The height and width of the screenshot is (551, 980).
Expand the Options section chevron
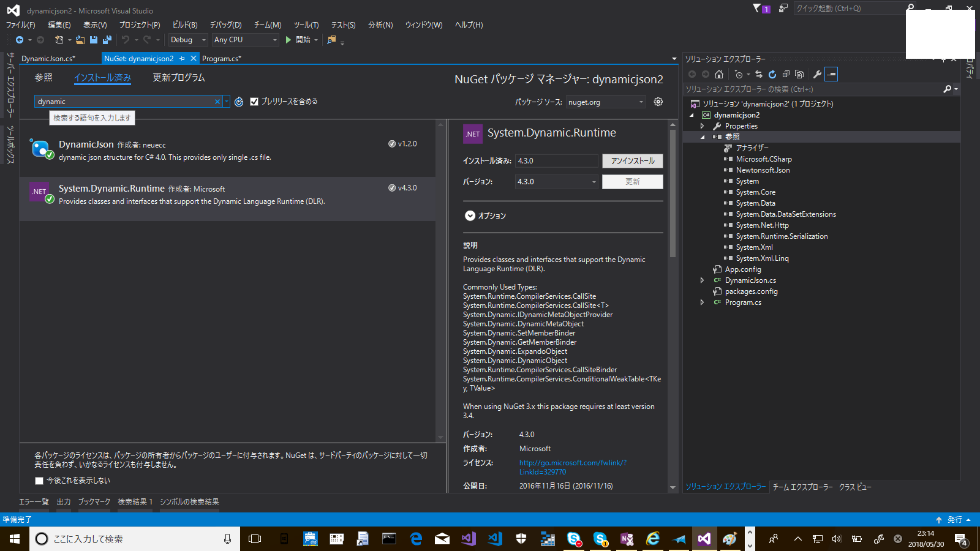point(470,216)
